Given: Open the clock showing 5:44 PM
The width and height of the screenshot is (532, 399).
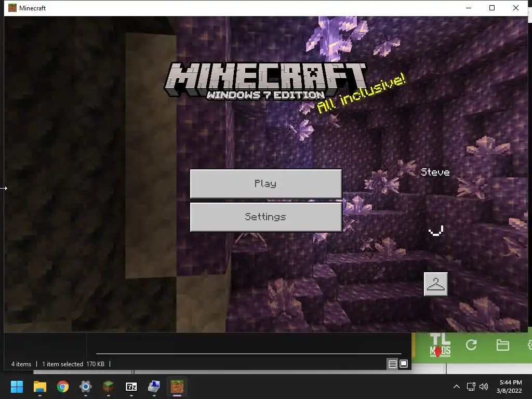Looking at the screenshot, I should click(x=510, y=387).
